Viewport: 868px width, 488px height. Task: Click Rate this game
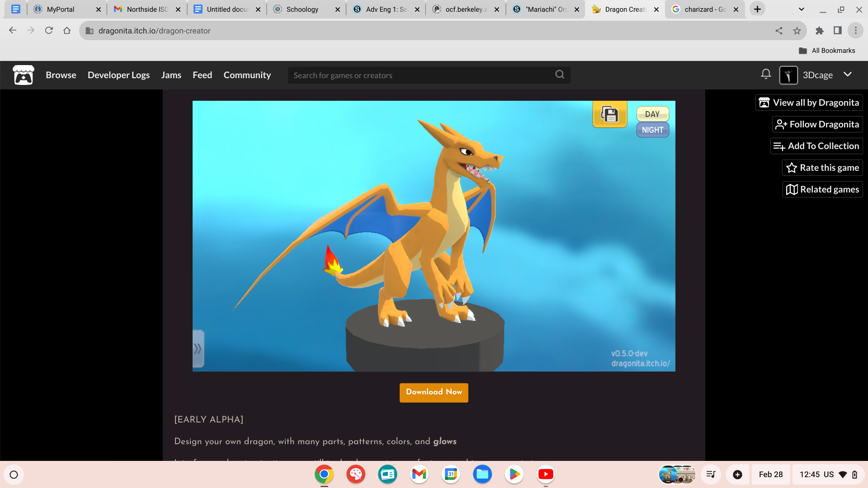(x=822, y=168)
